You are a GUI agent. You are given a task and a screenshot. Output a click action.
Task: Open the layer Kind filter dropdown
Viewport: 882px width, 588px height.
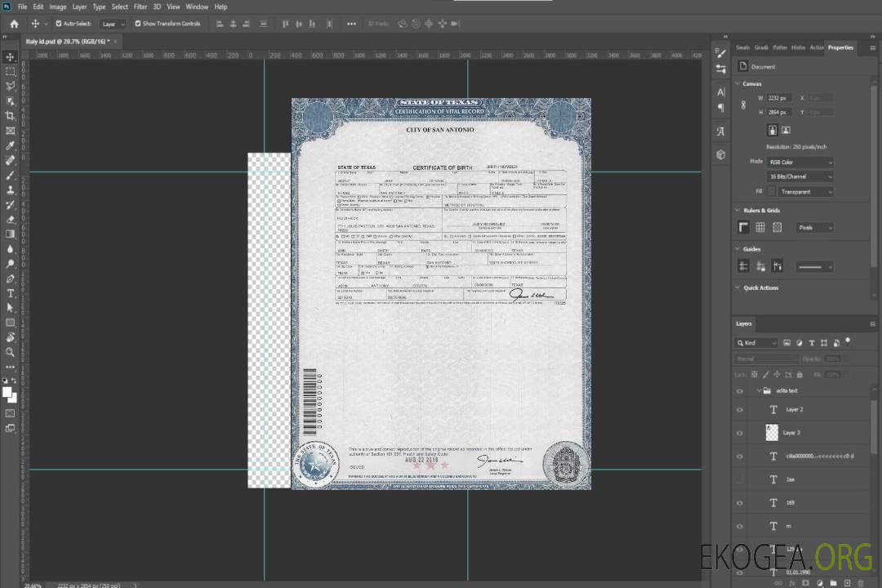[x=756, y=343]
